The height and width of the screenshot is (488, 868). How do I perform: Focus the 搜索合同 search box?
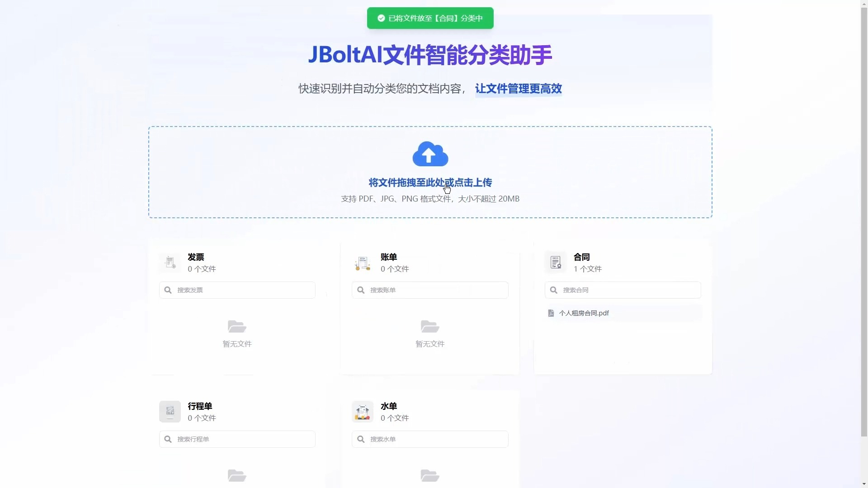coord(623,290)
